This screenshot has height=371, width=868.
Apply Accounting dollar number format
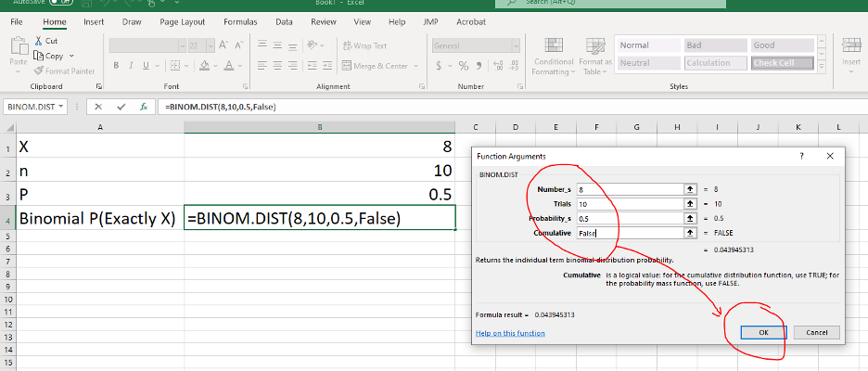439,66
